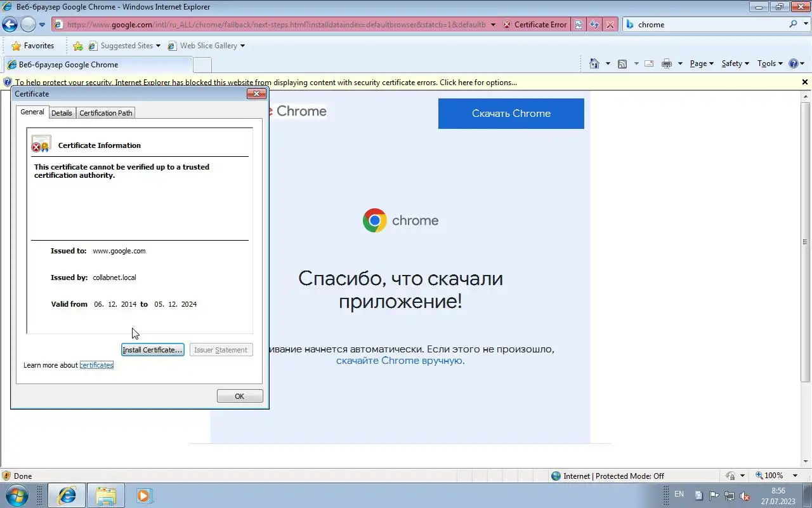Screen dimensions: 812x508
Task: Open the certificates help link
Action: [x=96, y=365]
